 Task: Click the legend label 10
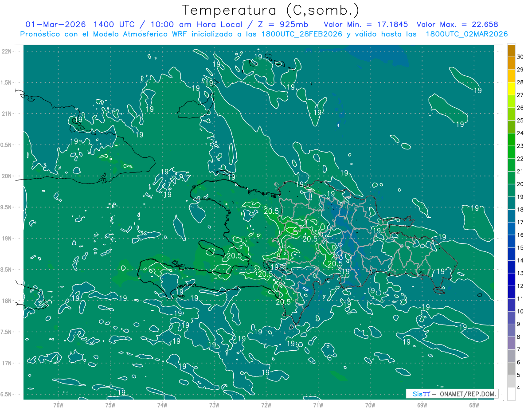(520, 311)
